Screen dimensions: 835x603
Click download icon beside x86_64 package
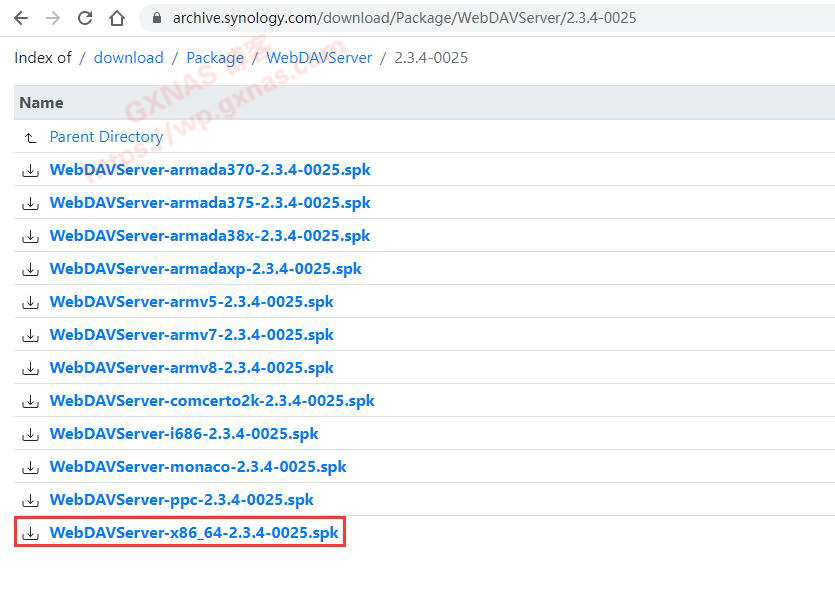30,533
